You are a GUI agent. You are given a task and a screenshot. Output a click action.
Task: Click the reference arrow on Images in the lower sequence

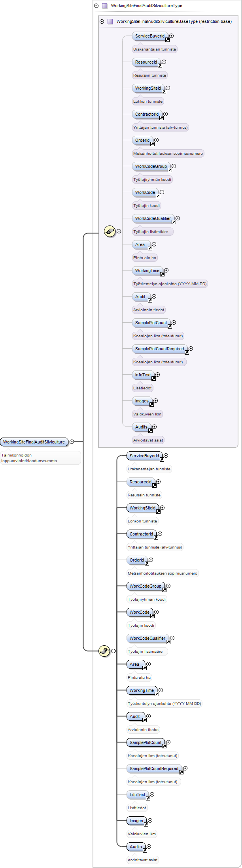[x=146, y=825]
